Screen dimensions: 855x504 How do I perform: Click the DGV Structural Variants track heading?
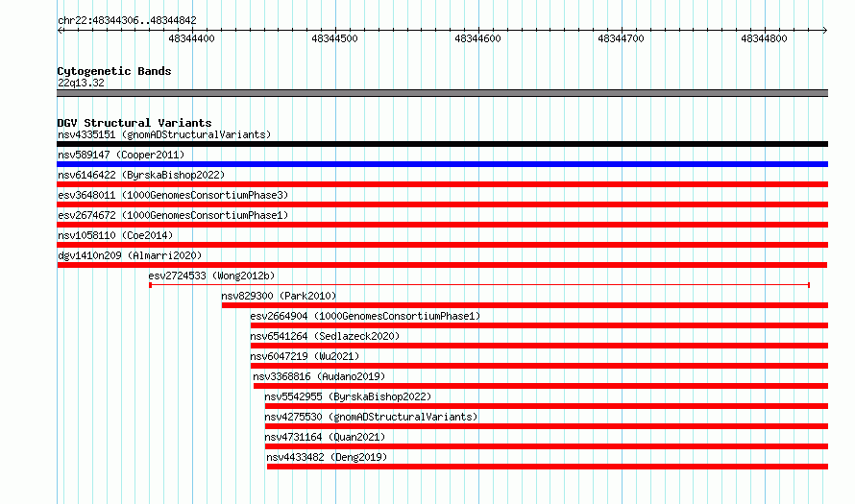[x=134, y=123]
